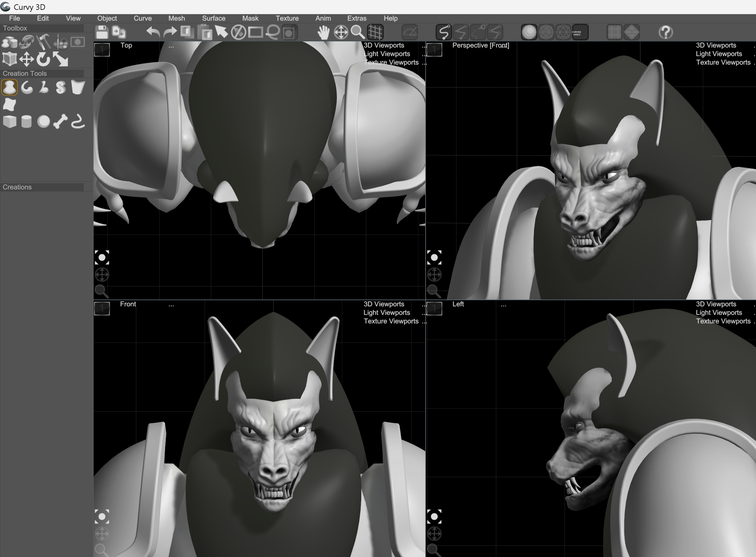The image size is (756, 557).
Task: Select the Rotate tool in the Toolbox
Action: click(43, 59)
